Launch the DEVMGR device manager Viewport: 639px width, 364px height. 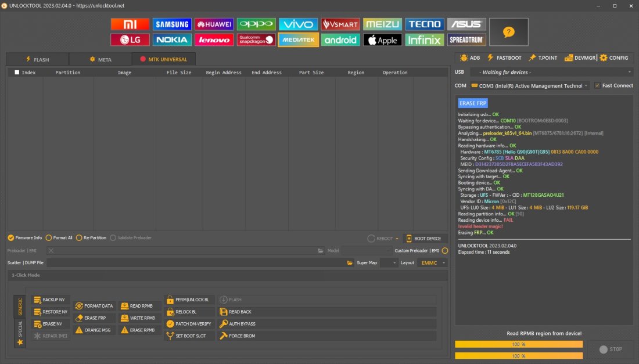580,58
